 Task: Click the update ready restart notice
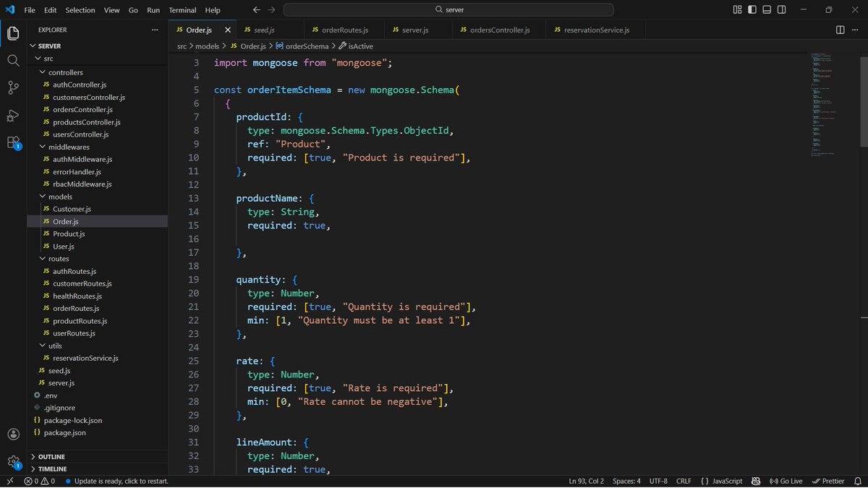pyautogui.click(x=116, y=481)
